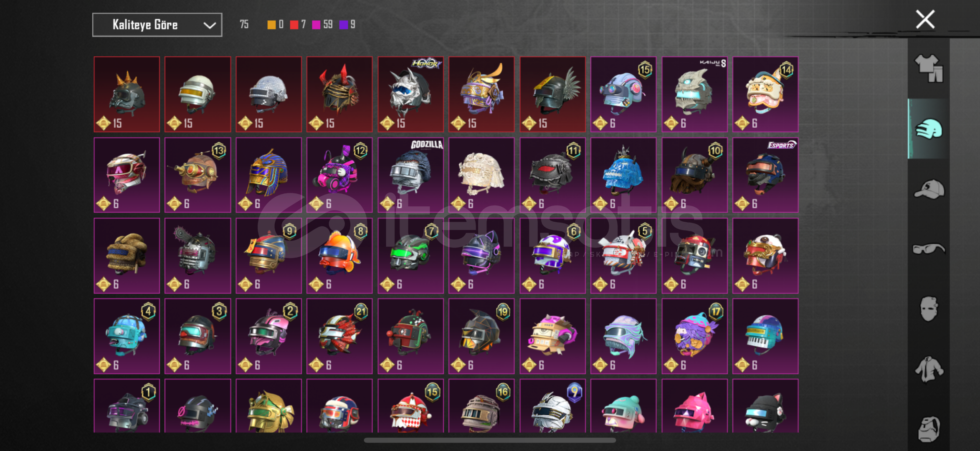980x451 pixels.
Task: Pick the golden pharaoh helmet
Action: (x=268, y=175)
